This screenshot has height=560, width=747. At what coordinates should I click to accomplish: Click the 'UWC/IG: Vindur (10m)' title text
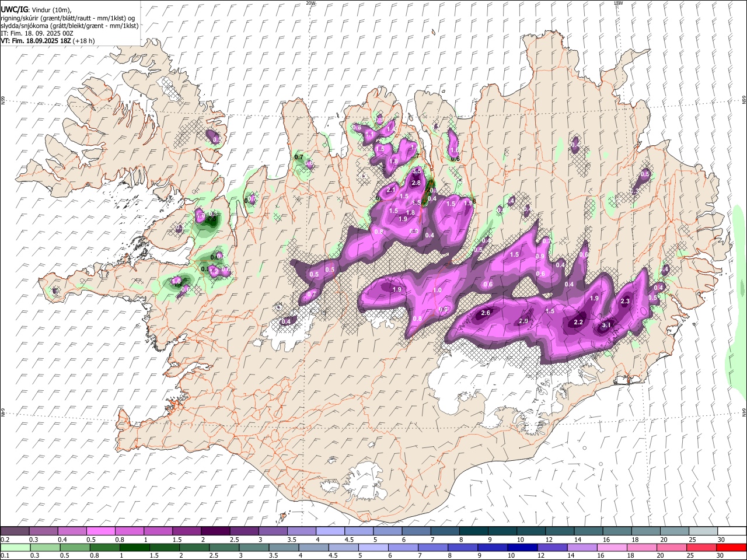coord(36,10)
